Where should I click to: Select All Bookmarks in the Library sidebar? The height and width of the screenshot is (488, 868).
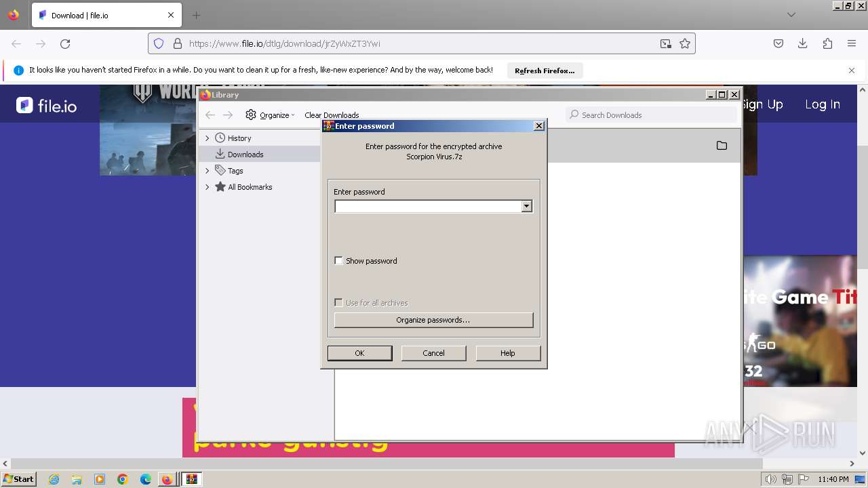250,187
